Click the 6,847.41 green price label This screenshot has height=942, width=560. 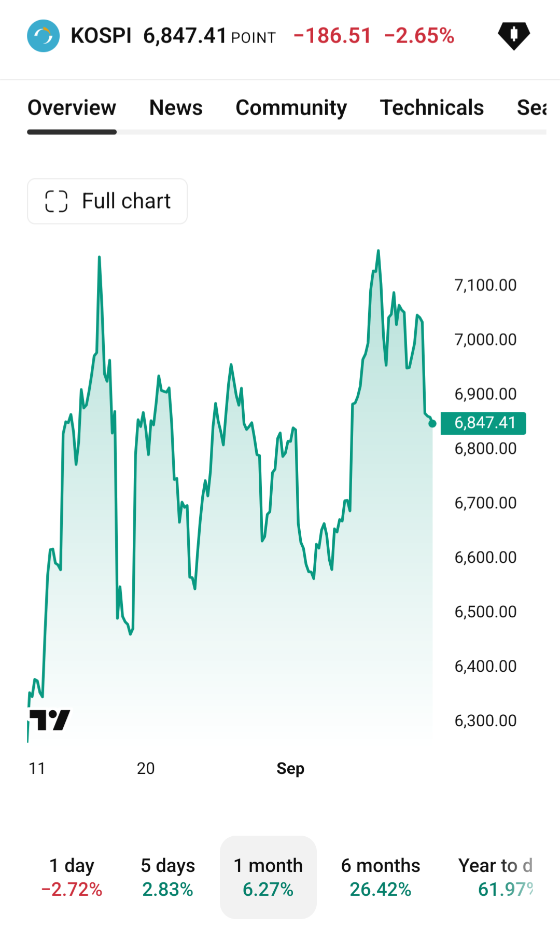click(x=483, y=423)
